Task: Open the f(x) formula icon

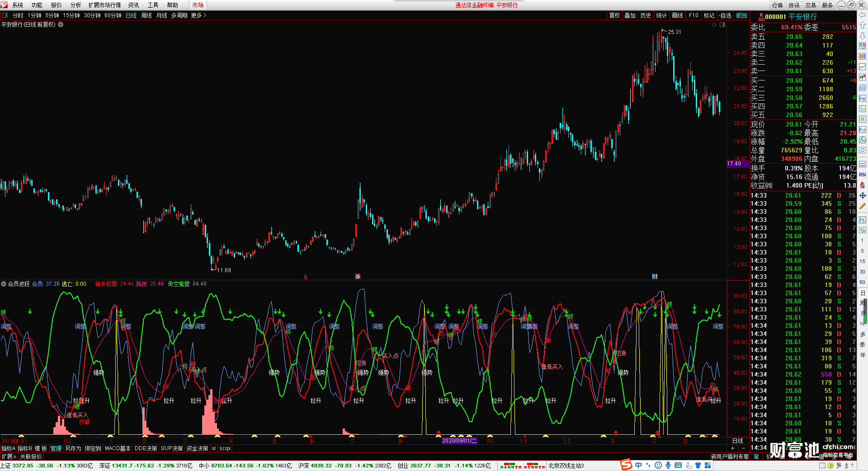Action: 862,140
